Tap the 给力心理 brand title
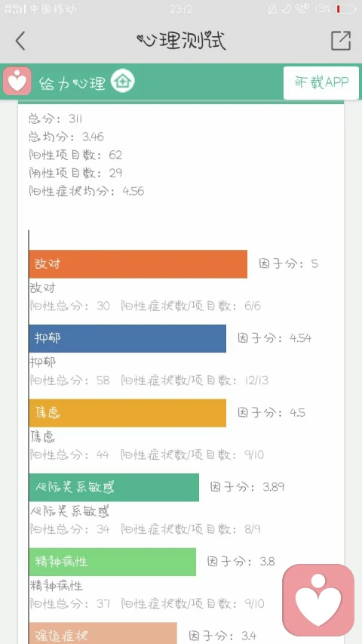Screen dimensions: 362x644 pyautogui.click(x=72, y=82)
